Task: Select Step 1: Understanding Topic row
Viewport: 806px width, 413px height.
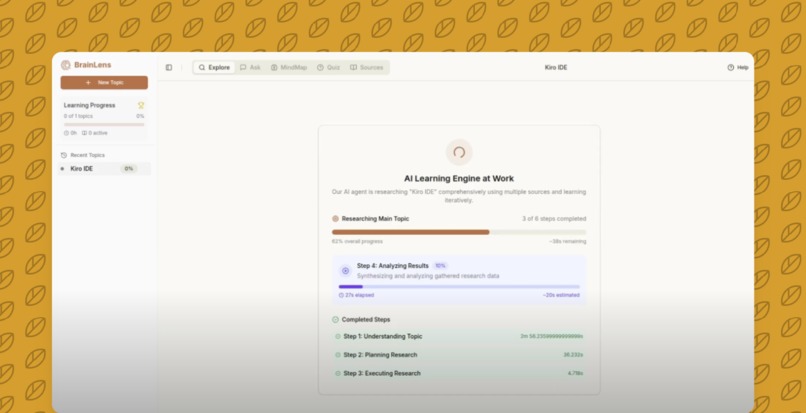Action: tap(459, 336)
